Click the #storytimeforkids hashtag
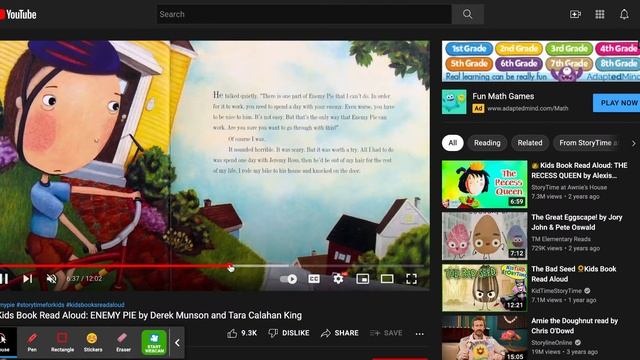The height and width of the screenshot is (360, 640). click(x=40, y=305)
